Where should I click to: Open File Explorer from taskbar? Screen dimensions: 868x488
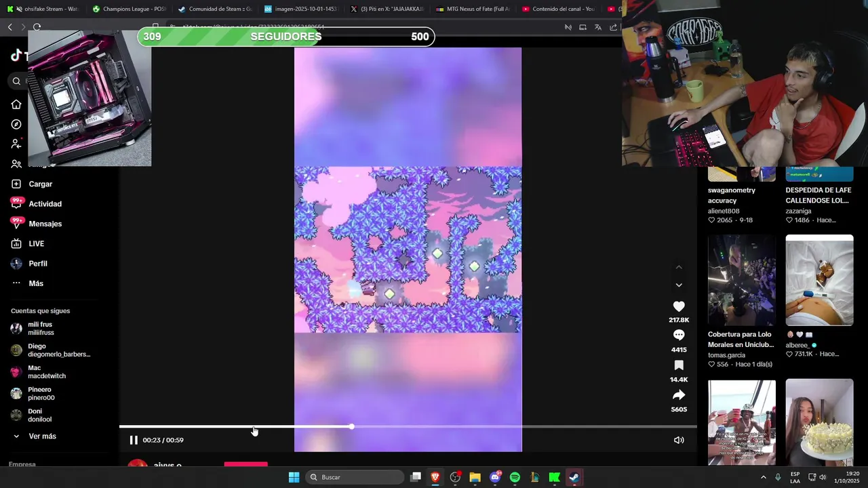click(x=475, y=477)
